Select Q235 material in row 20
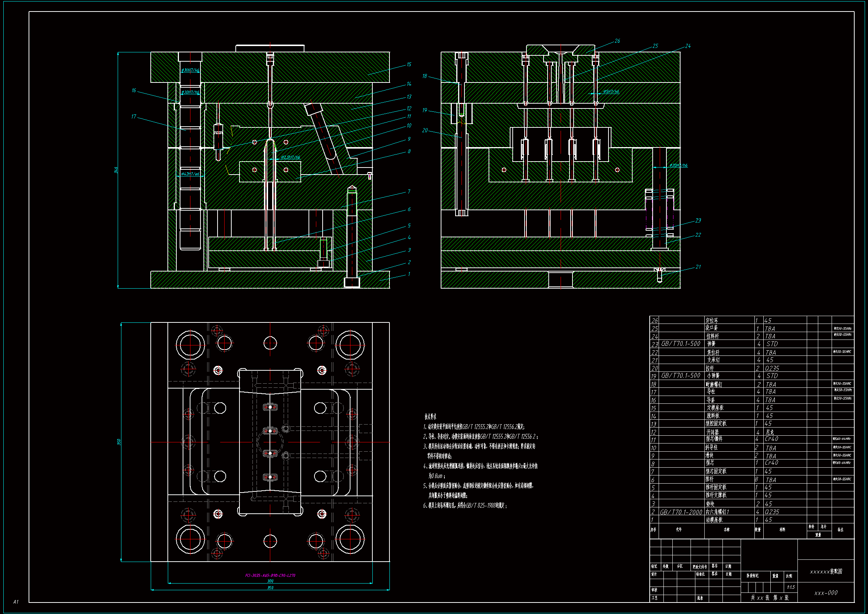 pos(772,368)
